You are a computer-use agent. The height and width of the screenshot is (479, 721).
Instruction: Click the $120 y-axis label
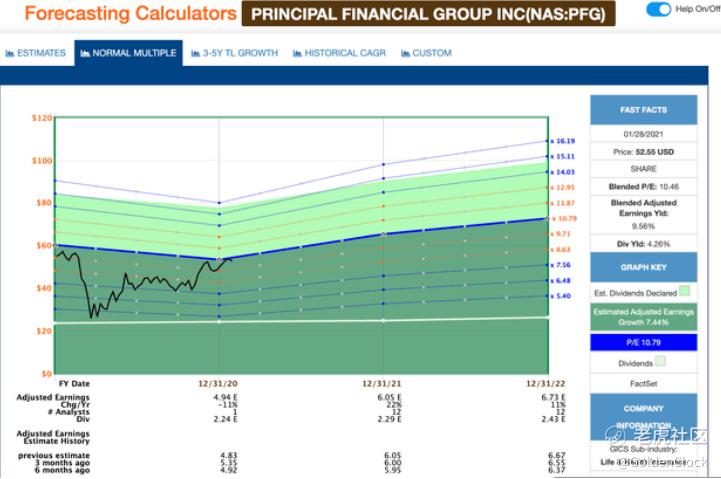[x=42, y=118]
